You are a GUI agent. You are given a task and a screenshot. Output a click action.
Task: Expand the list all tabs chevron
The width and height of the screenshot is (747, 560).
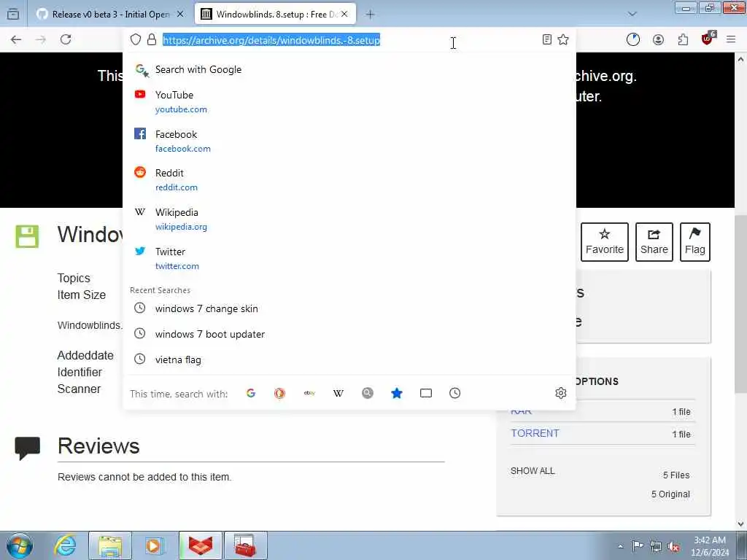coord(632,15)
